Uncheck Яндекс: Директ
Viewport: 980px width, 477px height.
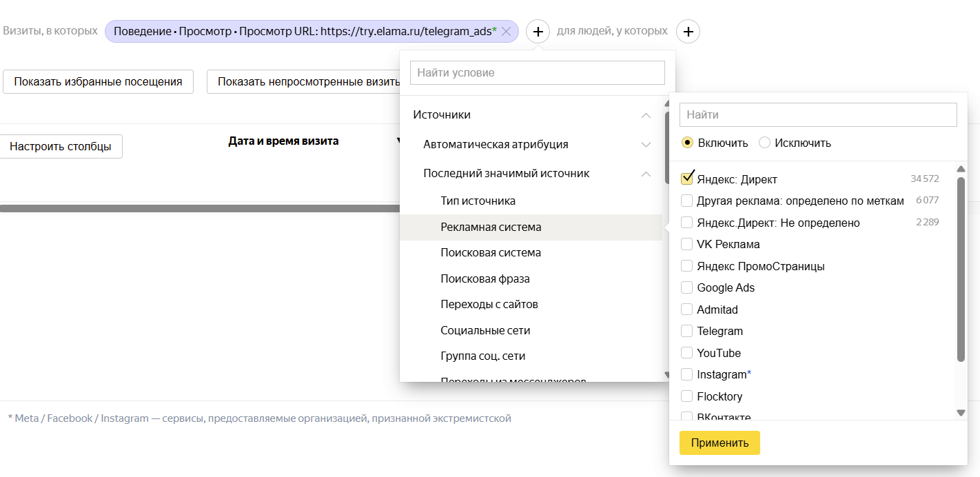686,178
